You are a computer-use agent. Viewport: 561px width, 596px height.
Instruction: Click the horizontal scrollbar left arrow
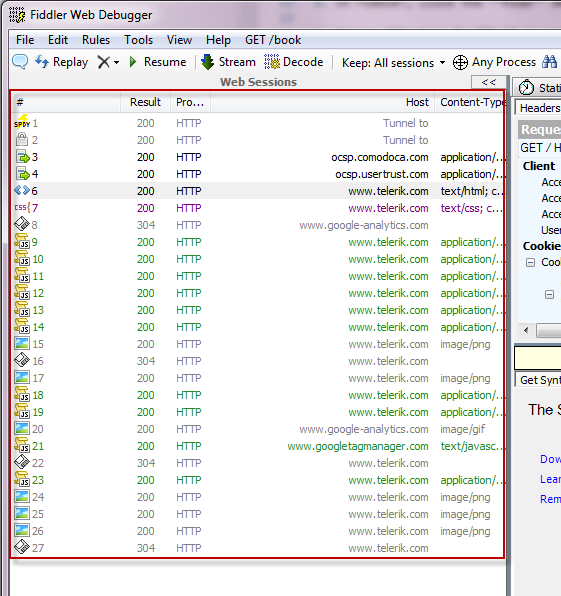tap(526, 330)
